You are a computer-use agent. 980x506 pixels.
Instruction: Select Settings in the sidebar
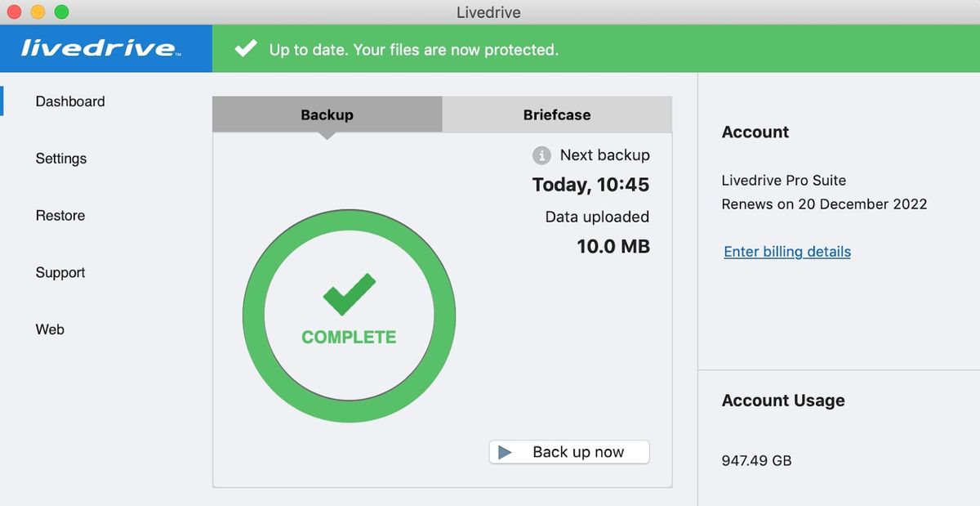click(61, 159)
